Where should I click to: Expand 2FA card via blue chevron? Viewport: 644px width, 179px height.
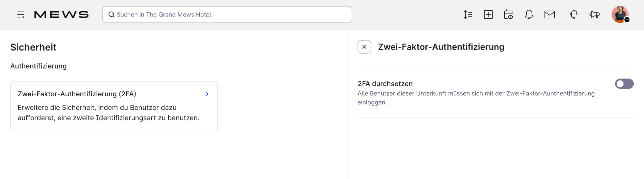point(207,94)
